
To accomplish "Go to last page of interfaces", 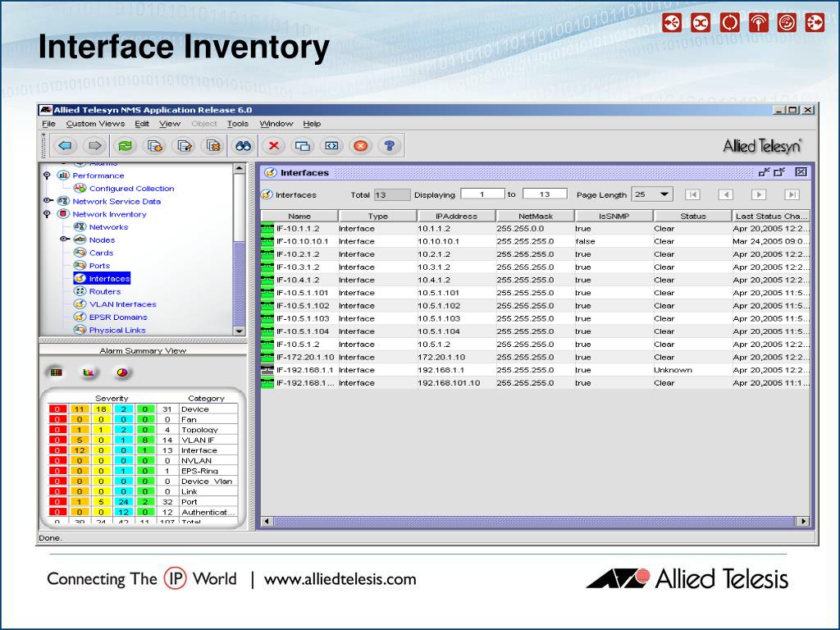I will point(792,194).
